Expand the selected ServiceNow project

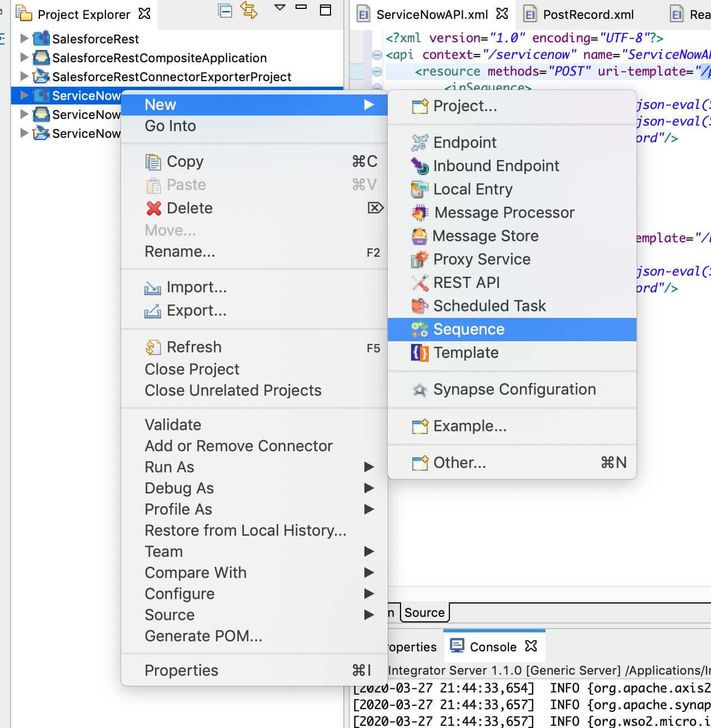point(24,96)
